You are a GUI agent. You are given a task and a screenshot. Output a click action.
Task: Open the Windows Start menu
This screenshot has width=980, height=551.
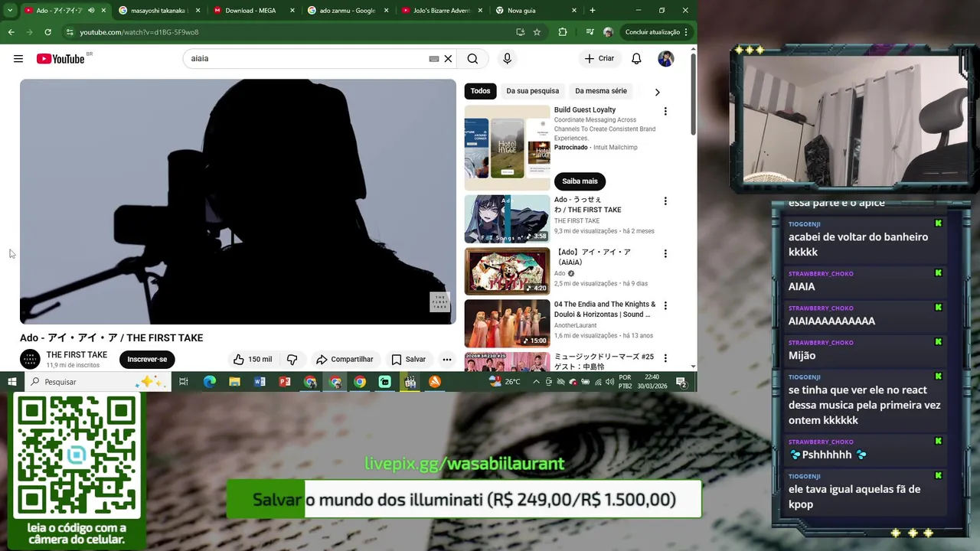[12, 382]
